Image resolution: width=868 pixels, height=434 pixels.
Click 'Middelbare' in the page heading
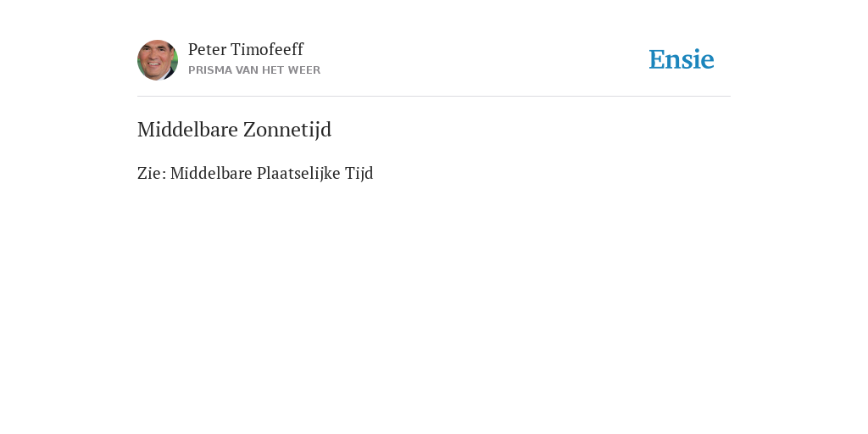pos(188,130)
